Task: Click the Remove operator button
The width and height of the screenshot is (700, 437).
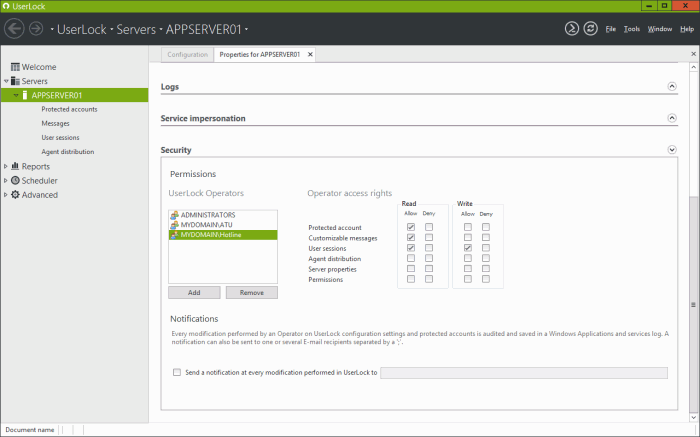Action: coord(252,292)
